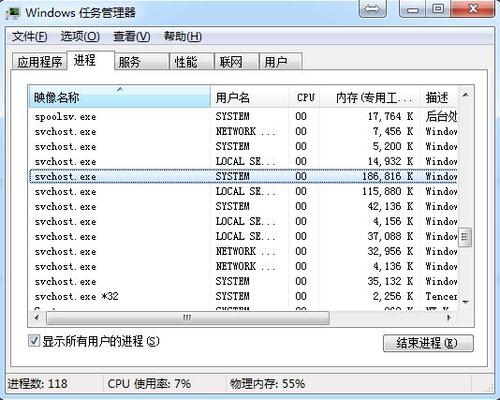Click the vertical scrollbar up arrow
This screenshot has height=400, width=500.
[466, 95]
